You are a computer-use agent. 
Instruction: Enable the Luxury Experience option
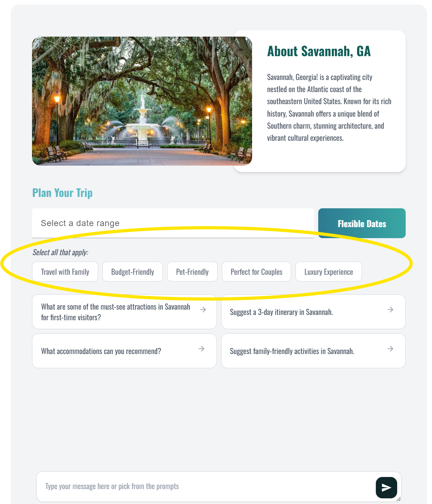[x=329, y=272]
